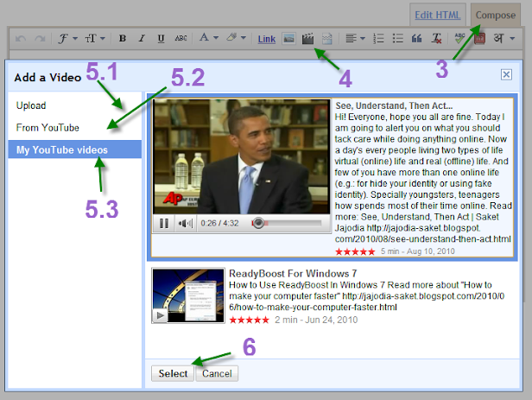
Task: Open the text alignment tool
Action: (351, 38)
